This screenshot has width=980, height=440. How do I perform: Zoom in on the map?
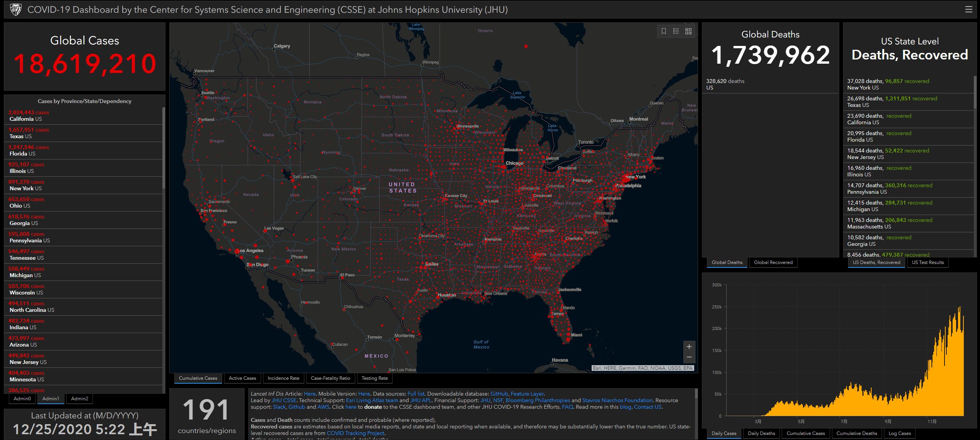(x=689, y=347)
